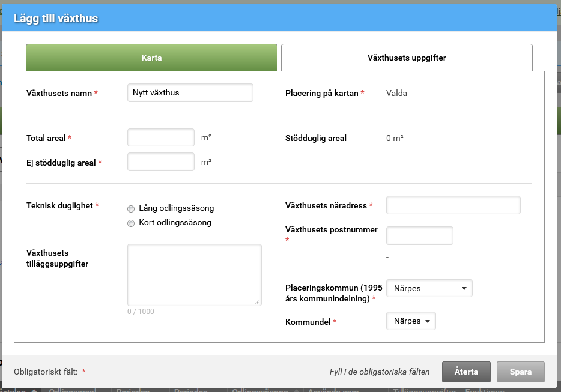Click the Valda map placement status text
The image size is (561, 392).
(x=396, y=94)
